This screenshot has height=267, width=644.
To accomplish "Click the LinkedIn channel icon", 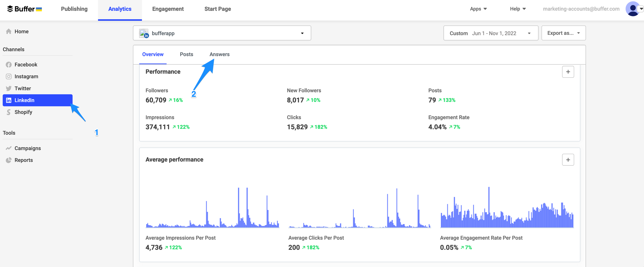I will 9,100.
